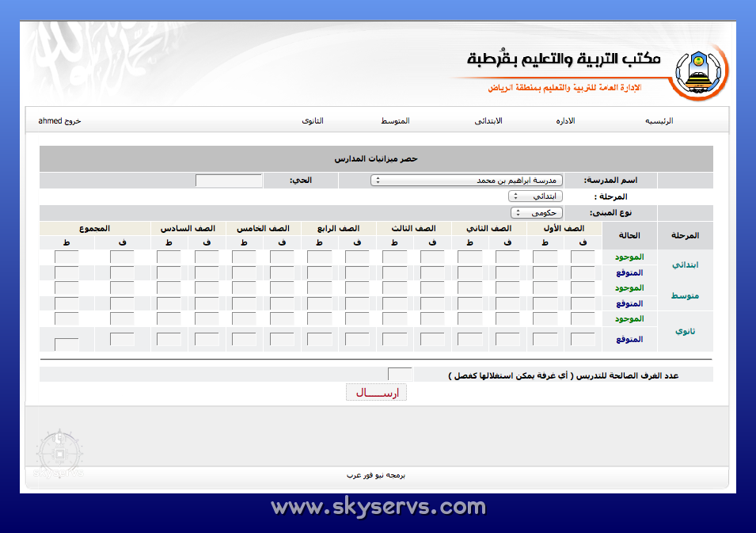The width and height of the screenshot is (756, 533).
Task: Open the الرئيسيه home menu item
Action: tap(659, 121)
